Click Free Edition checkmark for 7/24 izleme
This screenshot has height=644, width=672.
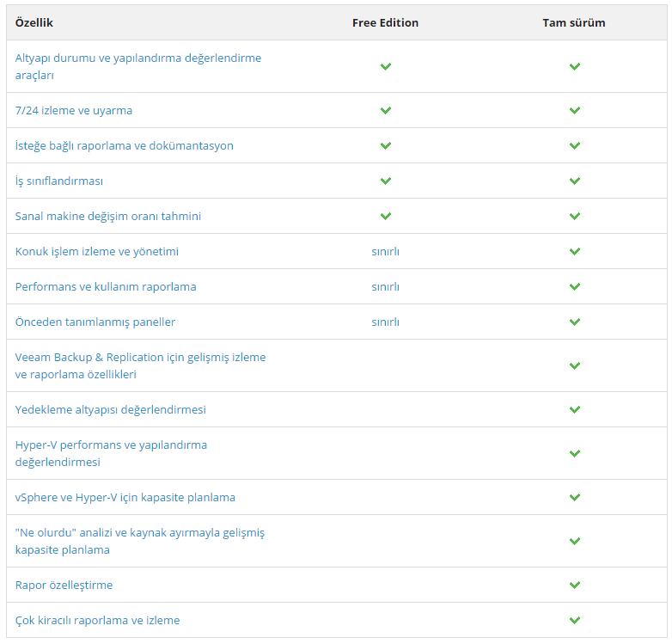click(x=385, y=111)
